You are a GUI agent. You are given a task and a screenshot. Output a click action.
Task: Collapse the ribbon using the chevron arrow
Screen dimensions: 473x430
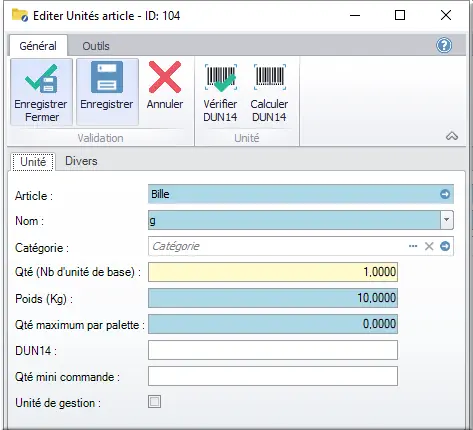452,136
